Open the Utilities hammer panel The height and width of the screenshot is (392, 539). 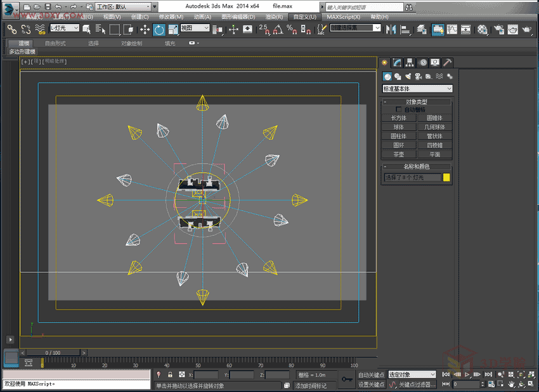pyautogui.click(x=447, y=62)
